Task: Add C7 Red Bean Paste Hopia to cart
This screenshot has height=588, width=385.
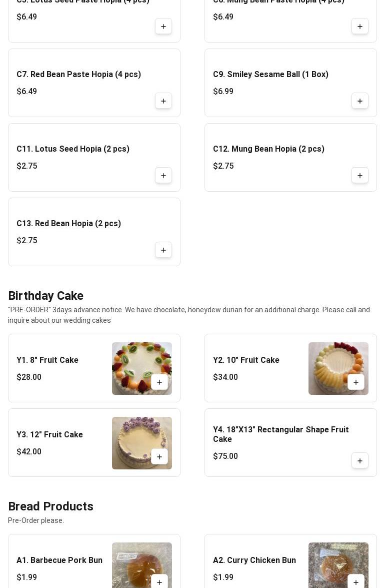Action: tap(163, 101)
